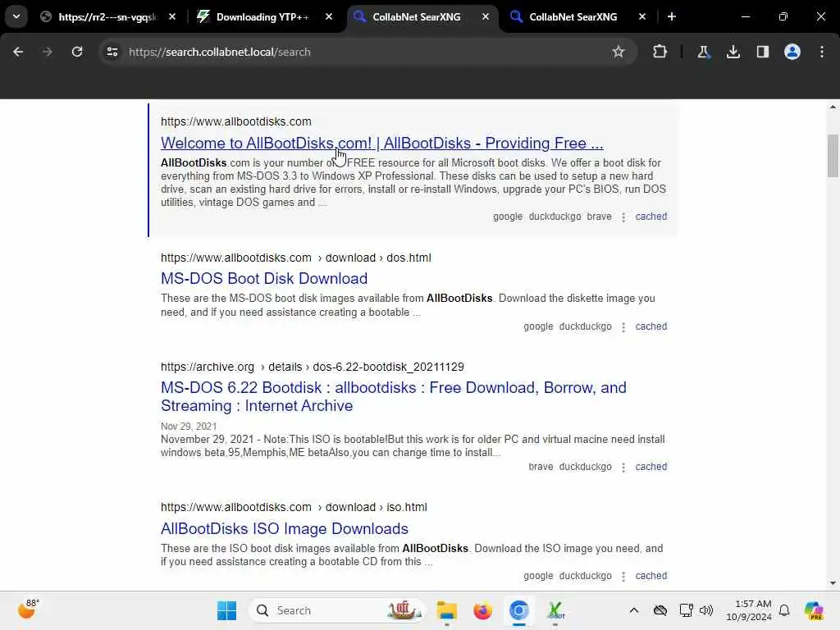Open cached link for Welcome to AllBootDisks result
Image resolution: width=840 pixels, height=630 pixels.
pyautogui.click(x=651, y=217)
